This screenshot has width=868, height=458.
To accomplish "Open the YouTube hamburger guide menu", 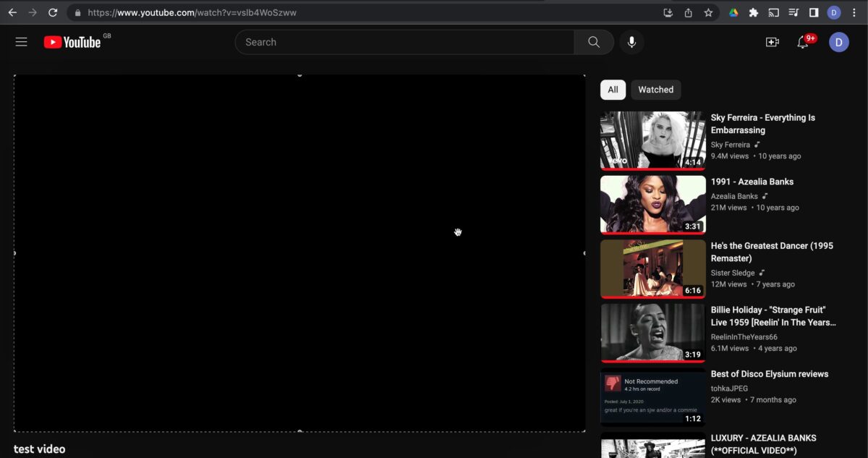I will coord(21,42).
